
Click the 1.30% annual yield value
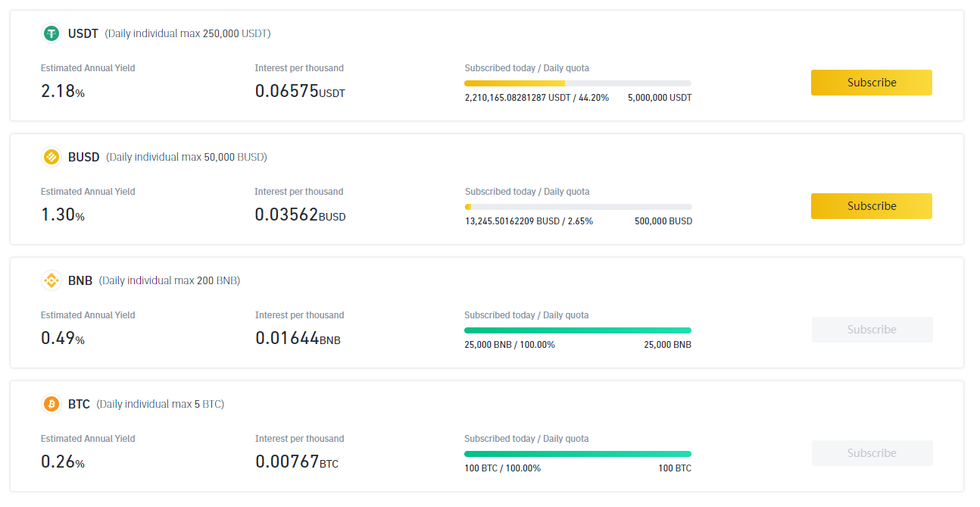(x=63, y=214)
